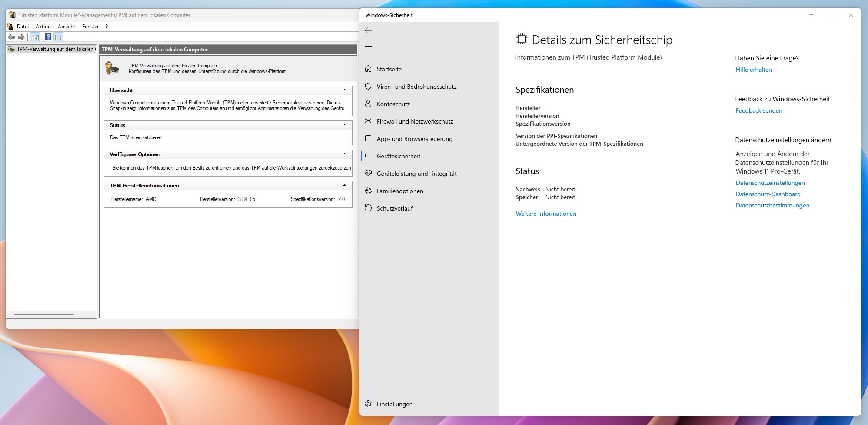Click the security chip icon in heading
This screenshot has height=425, width=868.
pos(522,39)
